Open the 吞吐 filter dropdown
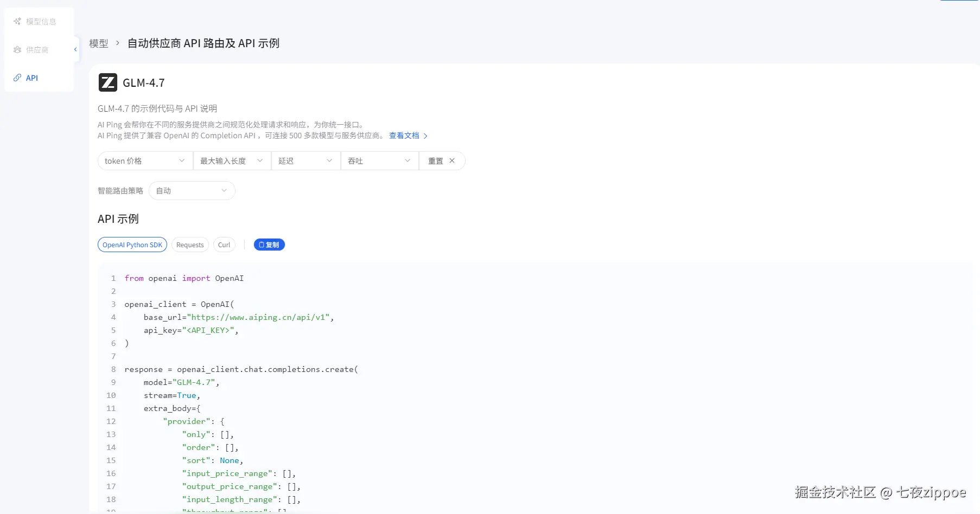 click(x=379, y=161)
